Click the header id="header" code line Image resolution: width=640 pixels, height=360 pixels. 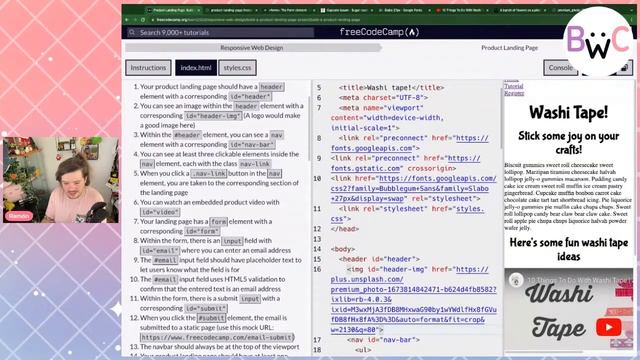379,259
